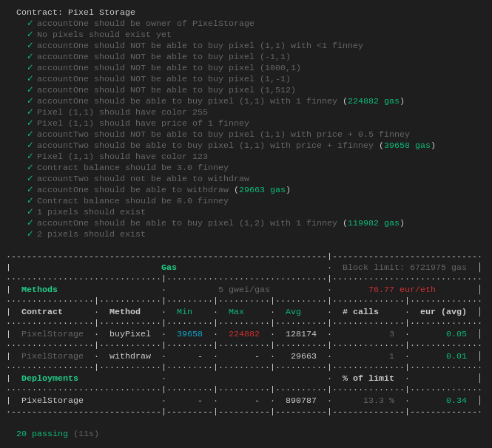Image resolution: width=492 pixels, height=448 pixels.
Task: Click the green 'Gas' table title
Action: click(x=169, y=268)
